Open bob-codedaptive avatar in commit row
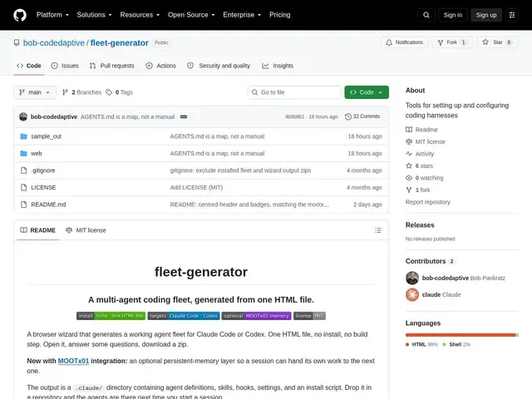 pos(23,116)
